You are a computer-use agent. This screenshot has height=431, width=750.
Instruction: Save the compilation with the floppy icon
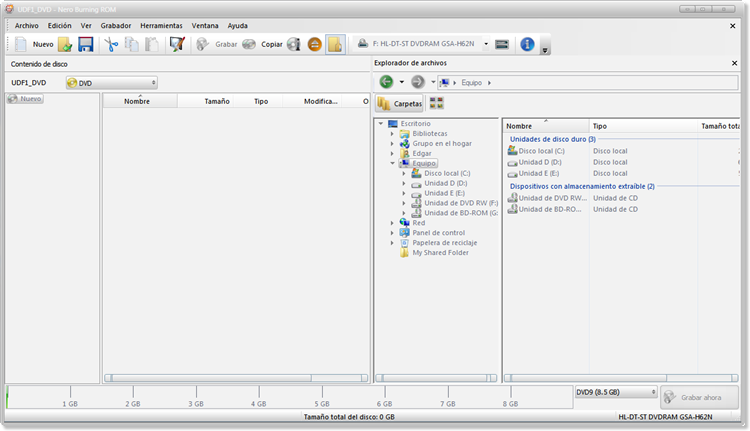86,44
